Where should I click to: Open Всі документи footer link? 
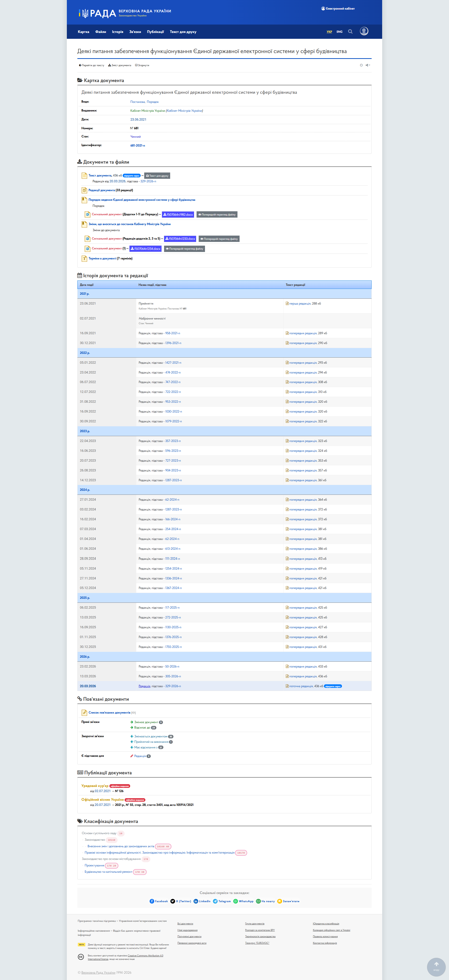coord(185,924)
